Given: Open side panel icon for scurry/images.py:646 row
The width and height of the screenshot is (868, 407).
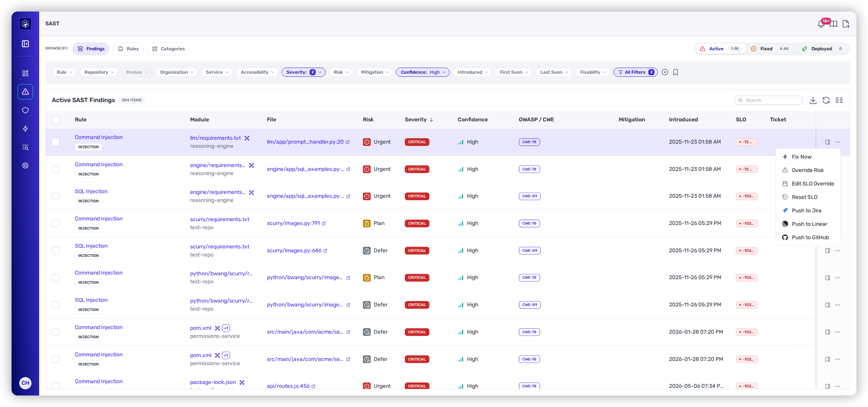Looking at the screenshot, I should click(828, 251).
